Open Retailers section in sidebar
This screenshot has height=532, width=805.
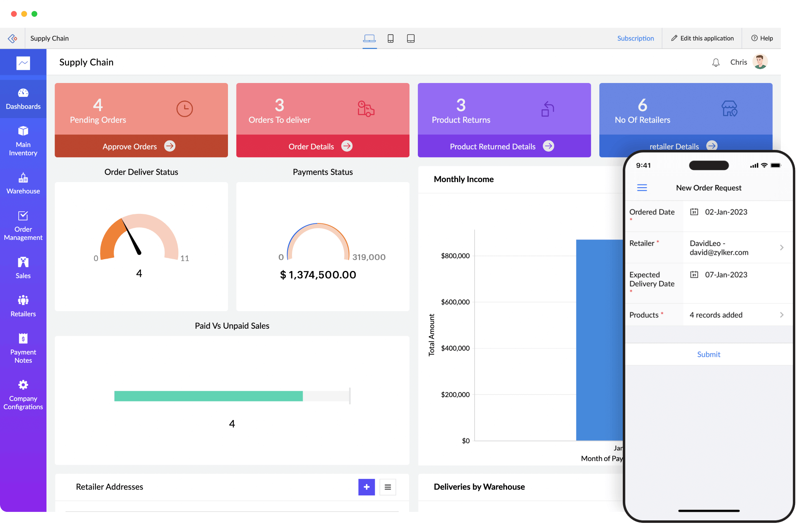[x=23, y=306]
